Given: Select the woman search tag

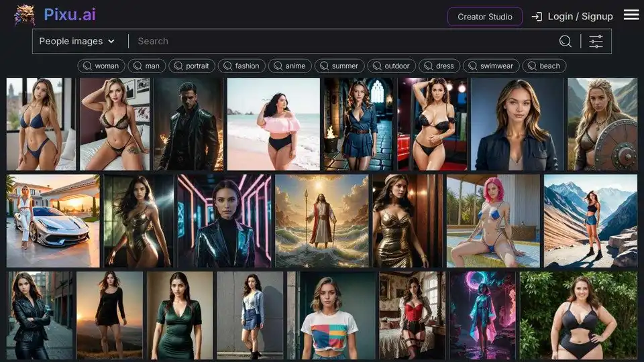Looking at the screenshot, I should (101, 66).
